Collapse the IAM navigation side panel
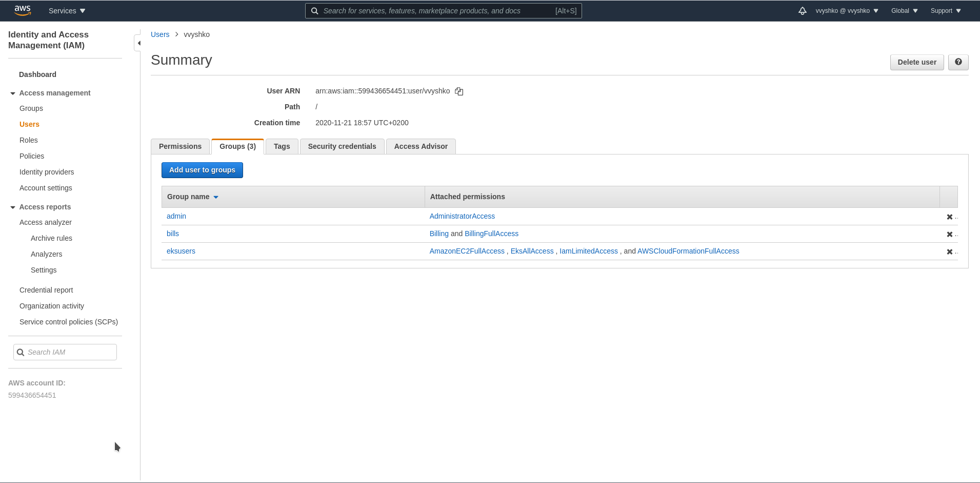Viewport: 980px width, 483px height. 138,43
